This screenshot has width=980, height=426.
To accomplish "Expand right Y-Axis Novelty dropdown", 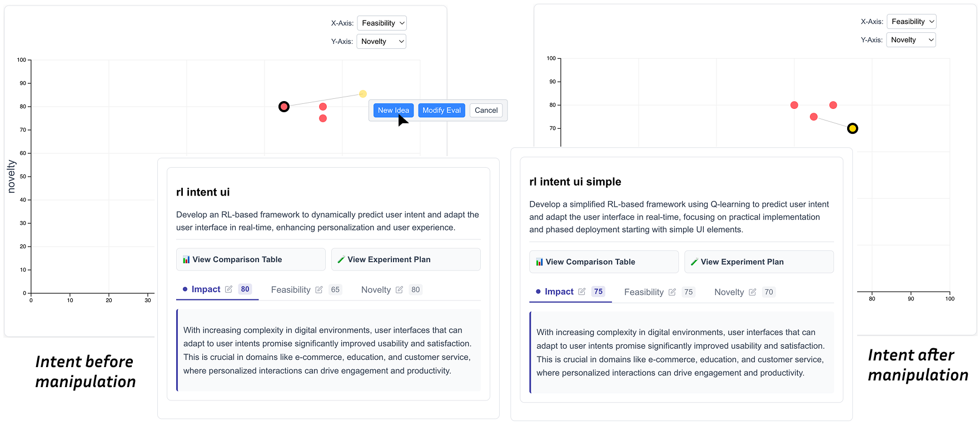I will point(912,40).
